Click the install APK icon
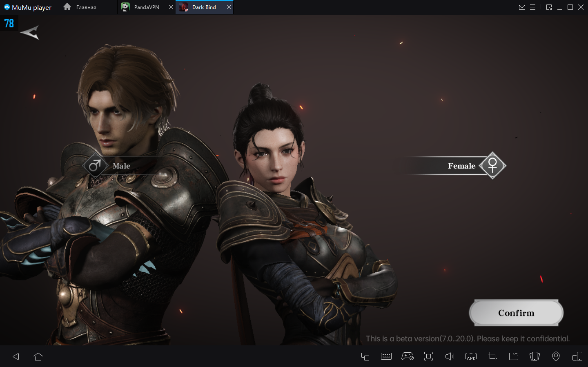588x367 pixels. [471, 356]
